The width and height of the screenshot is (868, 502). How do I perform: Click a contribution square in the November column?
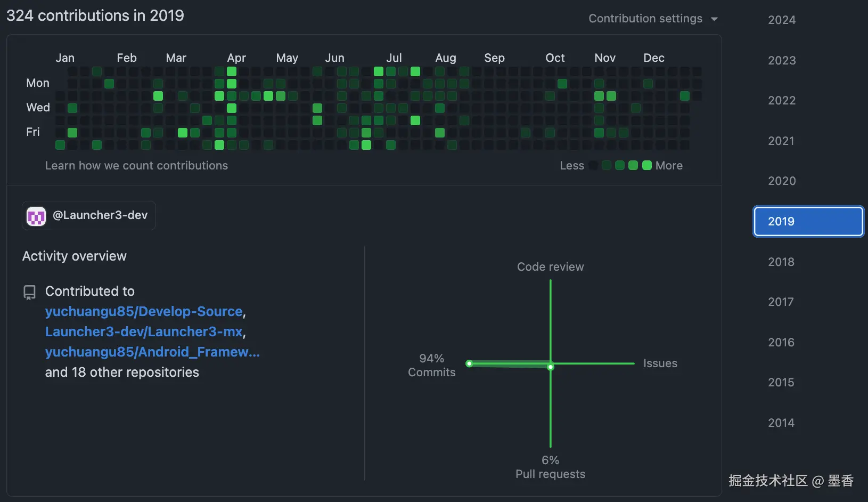[599, 96]
